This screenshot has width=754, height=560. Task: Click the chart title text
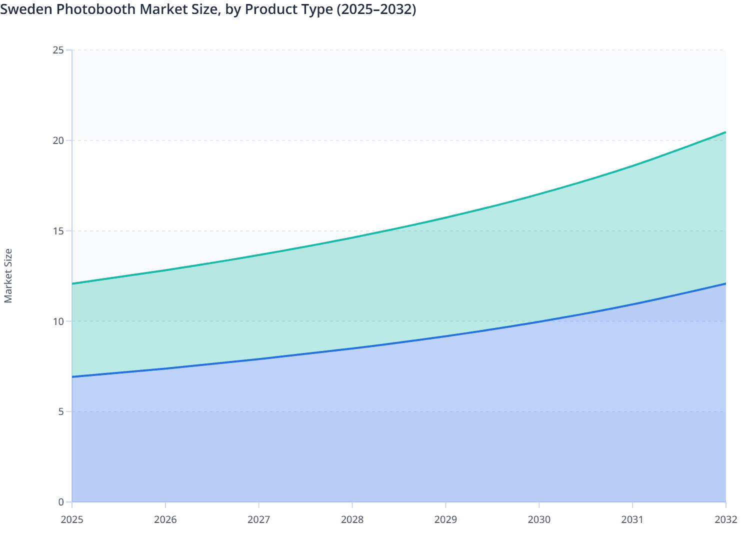coord(209,9)
